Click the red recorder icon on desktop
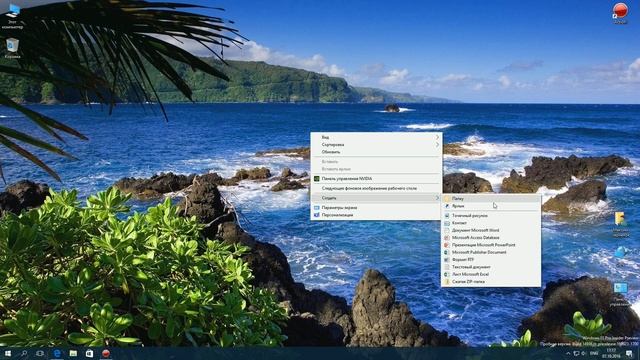The height and width of the screenshot is (360, 640). 620,12
